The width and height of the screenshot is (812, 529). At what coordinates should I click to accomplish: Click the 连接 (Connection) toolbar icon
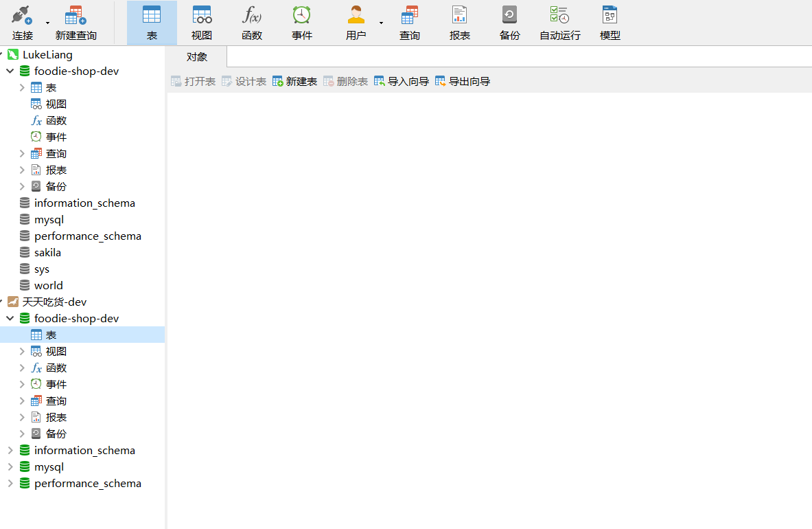click(x=22, y=23)
